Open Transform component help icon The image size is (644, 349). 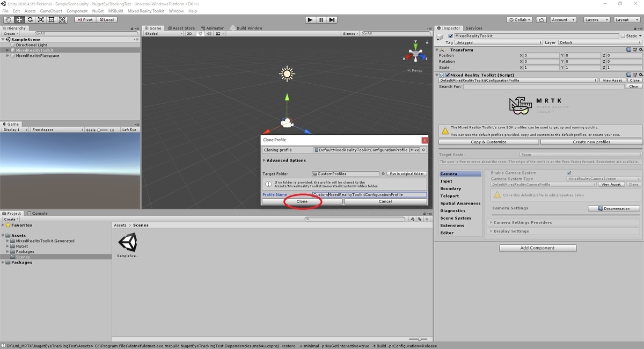pyautogui.click(x=628, y=50)
